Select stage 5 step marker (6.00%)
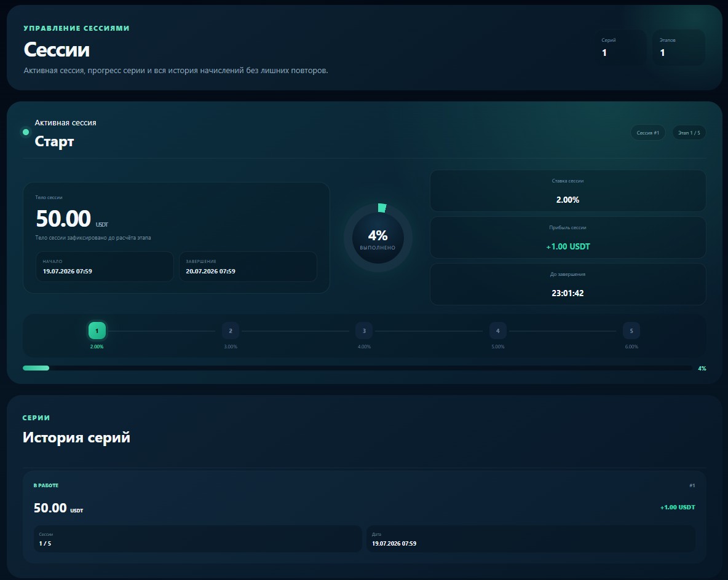This screenshot has width=728, height=580. (x=631, y=331)
